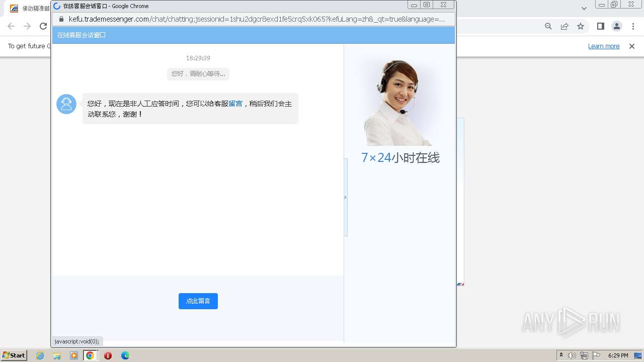Viewport: 644px width, 362px height.
Task: Open the 留言 link in chat message
Action: pos(235,104)
